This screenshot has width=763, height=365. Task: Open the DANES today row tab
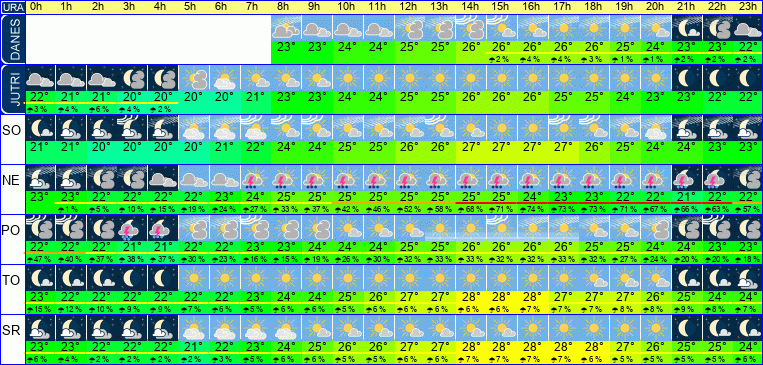(13, 39)
